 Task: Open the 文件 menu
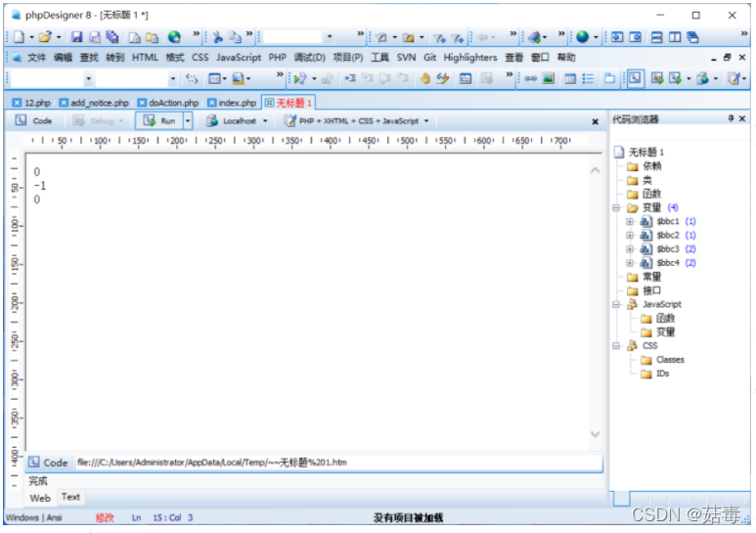pyautogui.click(x=36, y=58)
